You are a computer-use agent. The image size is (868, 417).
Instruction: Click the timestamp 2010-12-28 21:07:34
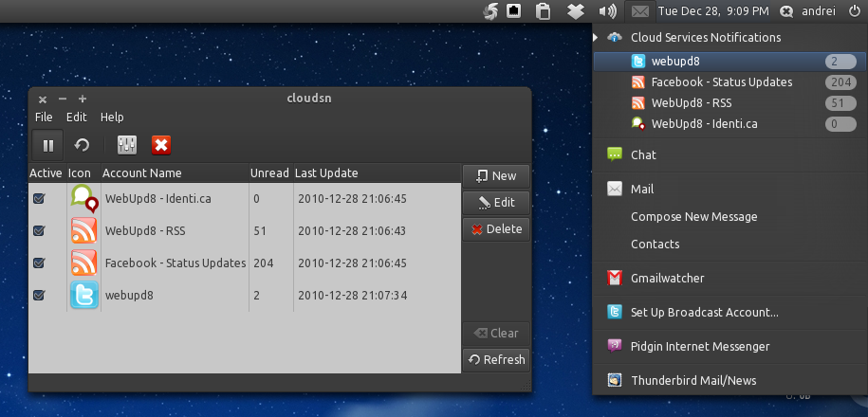pyautogui.click(x=353, y=295)
